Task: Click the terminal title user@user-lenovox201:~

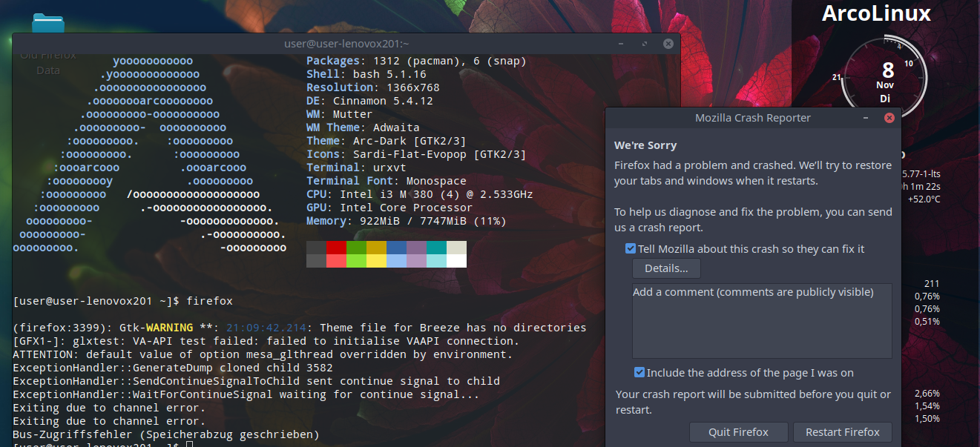Action: (346, 44)
